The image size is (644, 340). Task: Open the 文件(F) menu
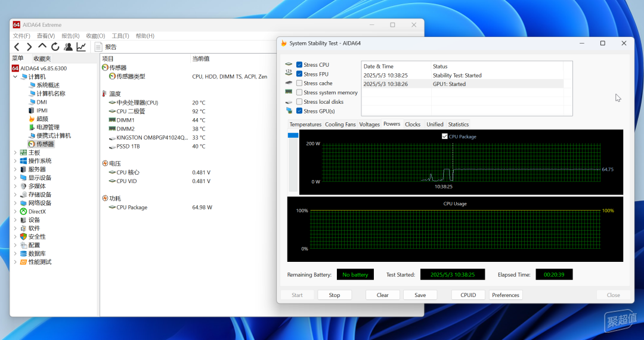[21, 36]
